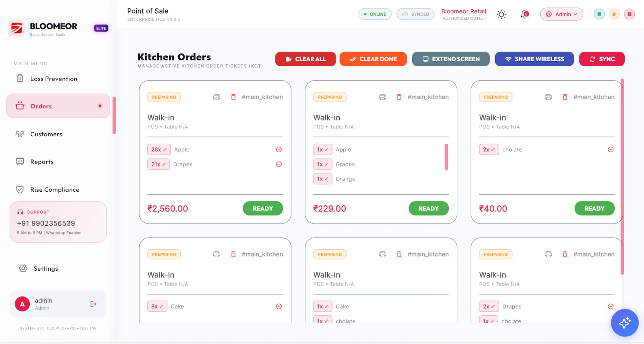Open Settings from the sidebar

coord(58,269)
